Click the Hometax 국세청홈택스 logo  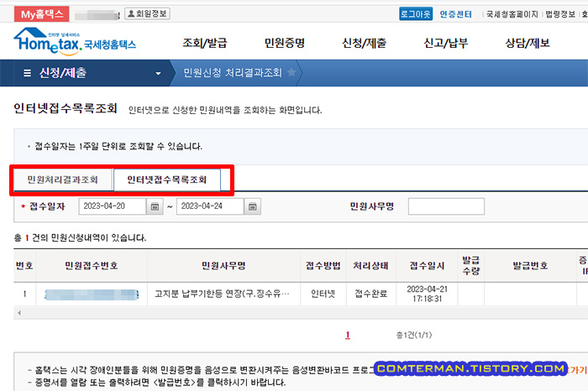pos(75,42)
